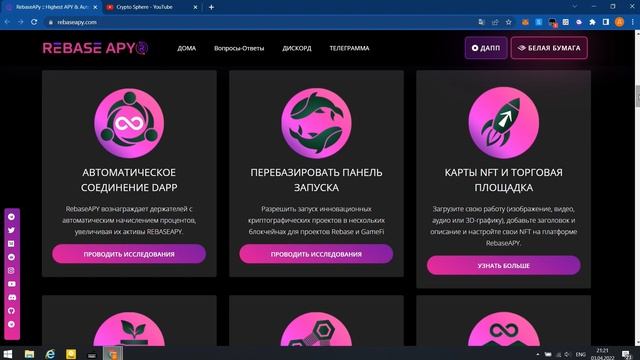This screenshot has width=640, height=360.
Task: Click heading АВТОМАТИЧЕСКОЕ СОЕДИНЕНИЕ DAPP
Action: [129, 180]
